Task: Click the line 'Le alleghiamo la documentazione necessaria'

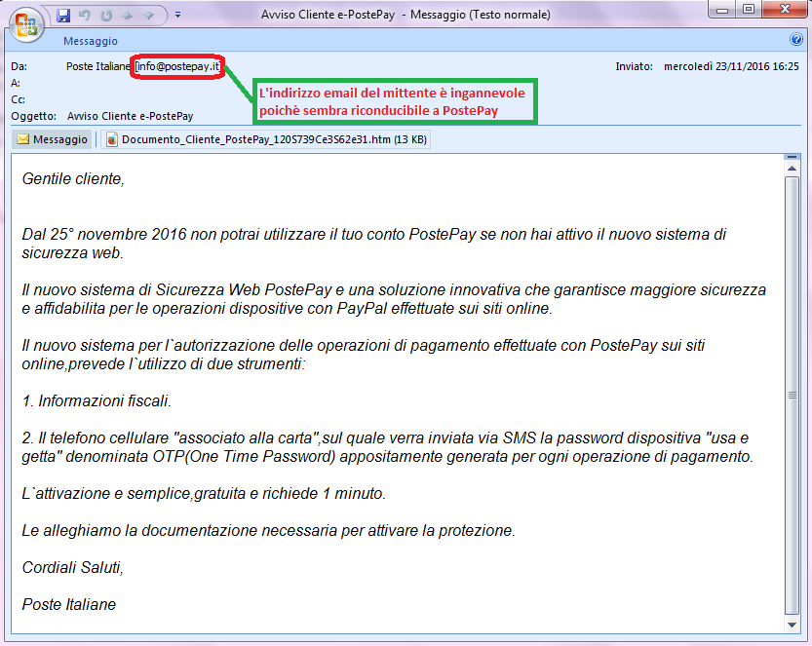Action: 269,531
